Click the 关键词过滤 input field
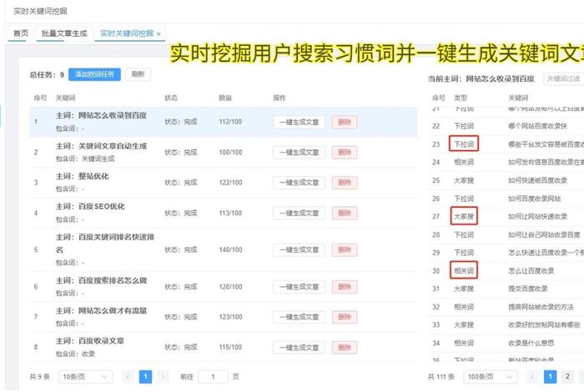Screen dimensions: 584x392 tap(563, 78)
